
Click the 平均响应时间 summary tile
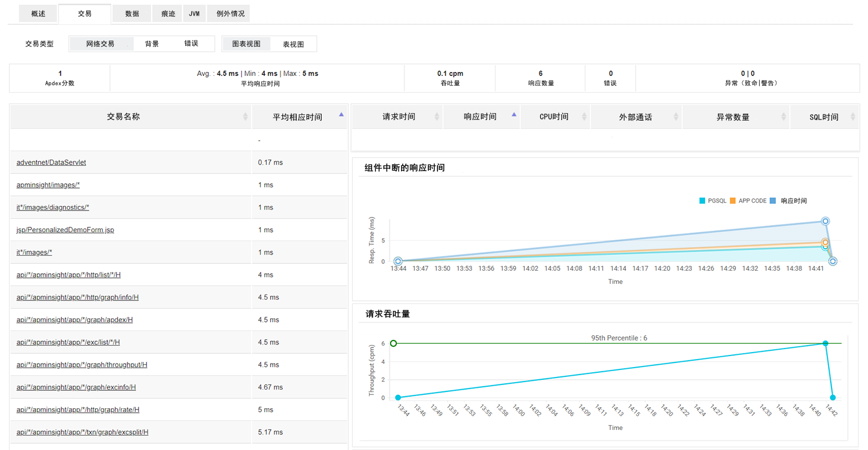click(257, 78)
